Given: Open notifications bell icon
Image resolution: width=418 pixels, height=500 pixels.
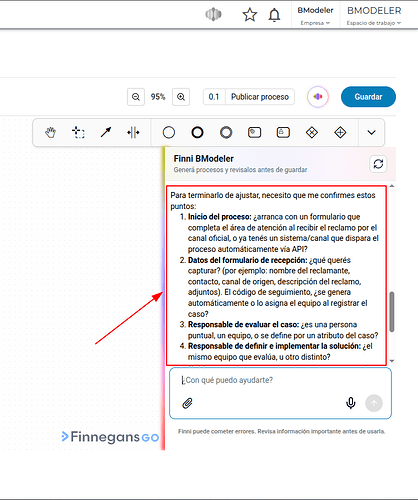Looking at the screenshot, I should tap(274, 15).
